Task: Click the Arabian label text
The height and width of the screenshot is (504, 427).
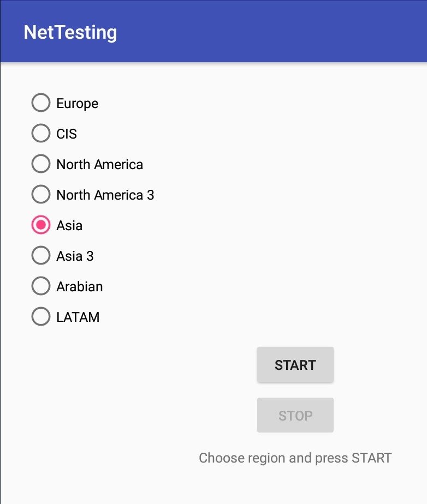Action: 80,286
